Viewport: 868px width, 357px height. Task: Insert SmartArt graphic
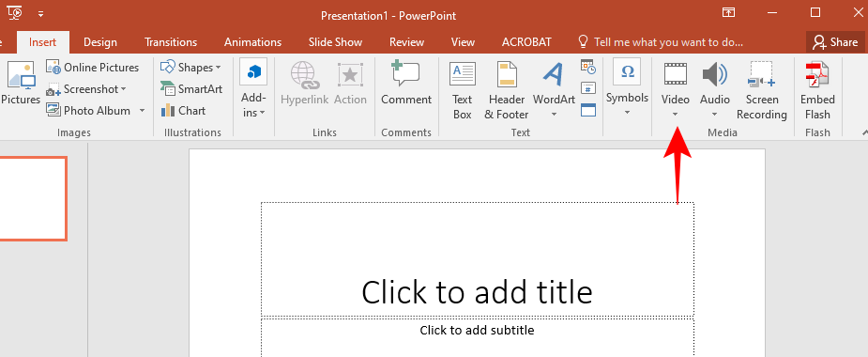click(191, 89)
